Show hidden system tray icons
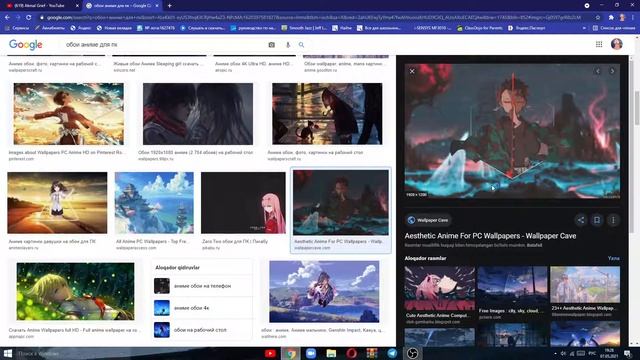The image size is (640, 360). tap(555, 353)
